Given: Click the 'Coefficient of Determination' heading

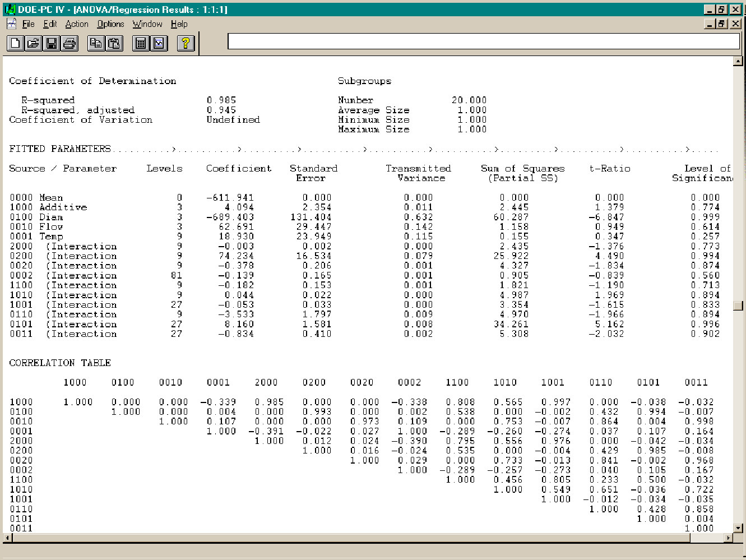Looking at the screenshot, I should pyautogui.click(x=92, y=81).
